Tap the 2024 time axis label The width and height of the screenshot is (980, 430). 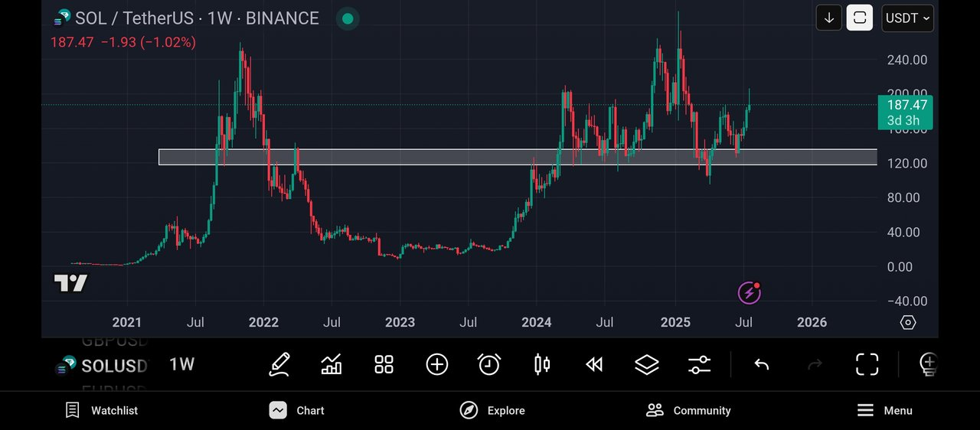[536, 322]
